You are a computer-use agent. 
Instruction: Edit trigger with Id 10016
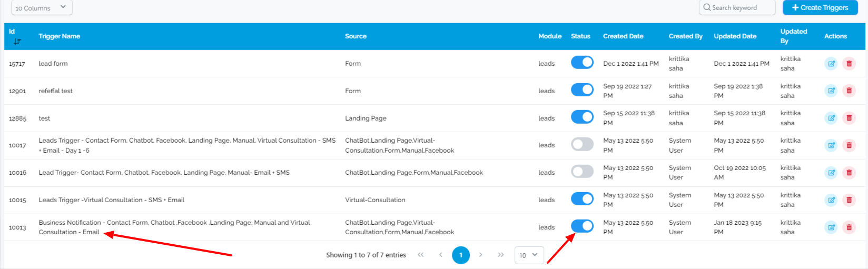[x=831, y=173]
